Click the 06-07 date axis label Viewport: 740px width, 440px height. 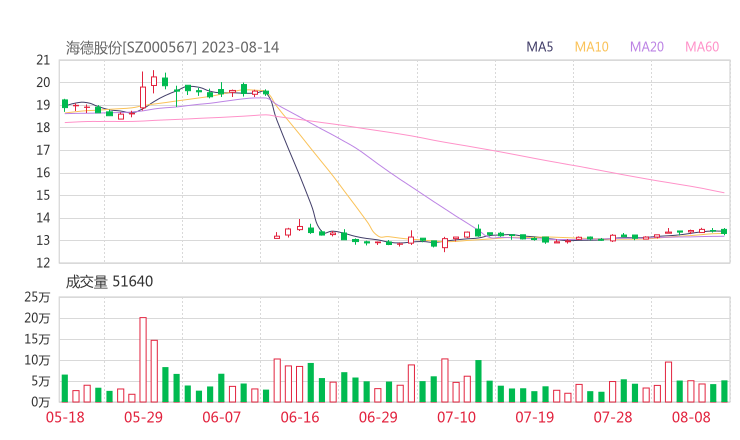221,417
